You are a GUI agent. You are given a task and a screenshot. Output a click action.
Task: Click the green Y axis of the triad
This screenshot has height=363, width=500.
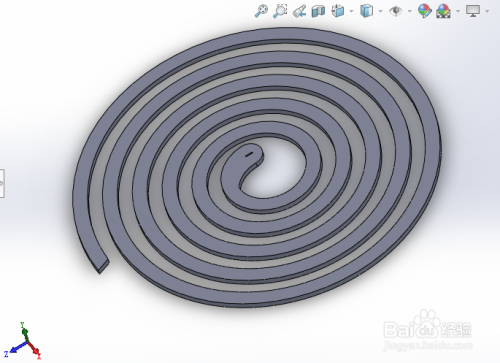point(24,331)
